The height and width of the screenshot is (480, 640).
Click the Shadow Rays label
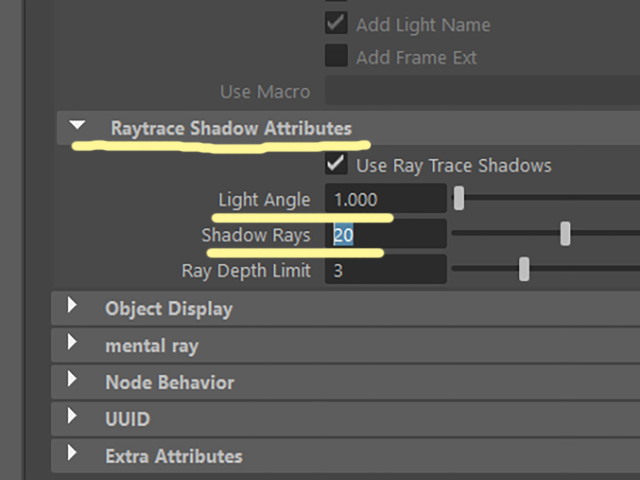coord(256,236)
